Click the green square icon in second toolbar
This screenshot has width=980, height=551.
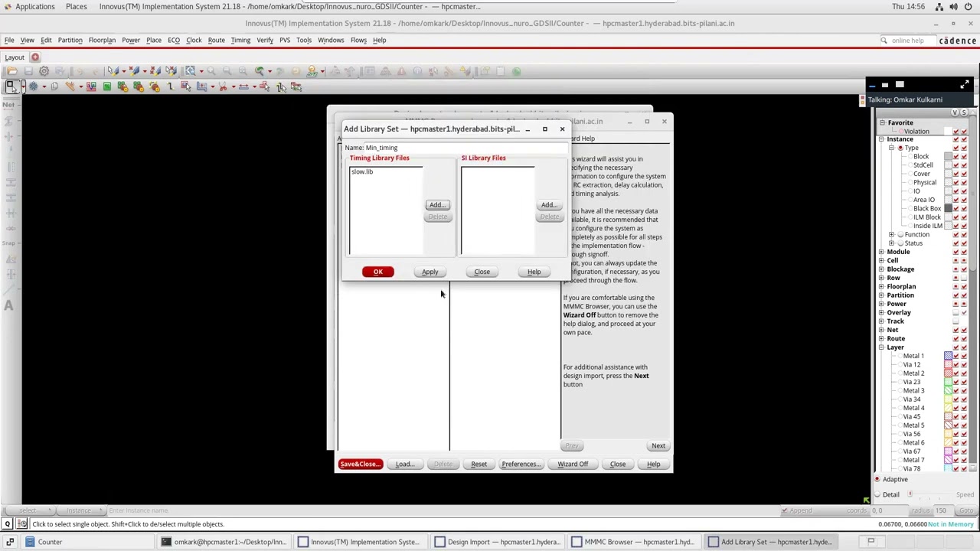[x=107, y=86]
